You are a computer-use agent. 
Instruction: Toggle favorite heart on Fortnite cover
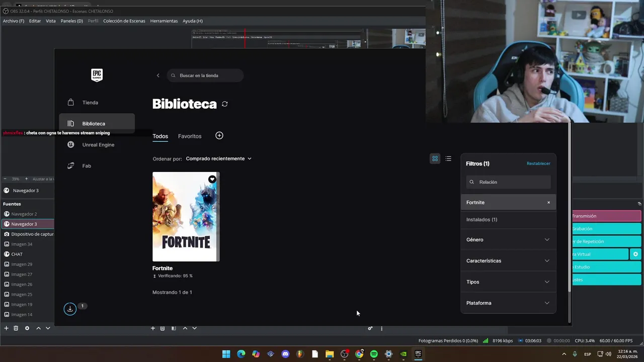[212, 179]
